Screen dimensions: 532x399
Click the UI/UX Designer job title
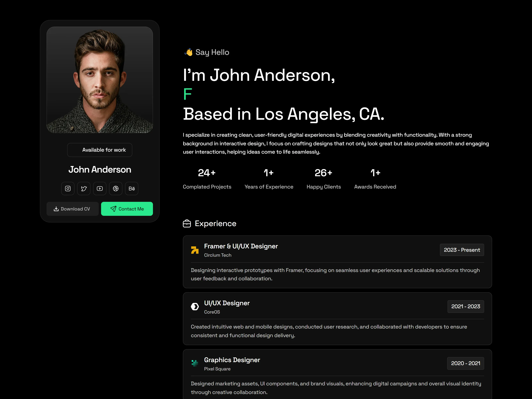227,303
